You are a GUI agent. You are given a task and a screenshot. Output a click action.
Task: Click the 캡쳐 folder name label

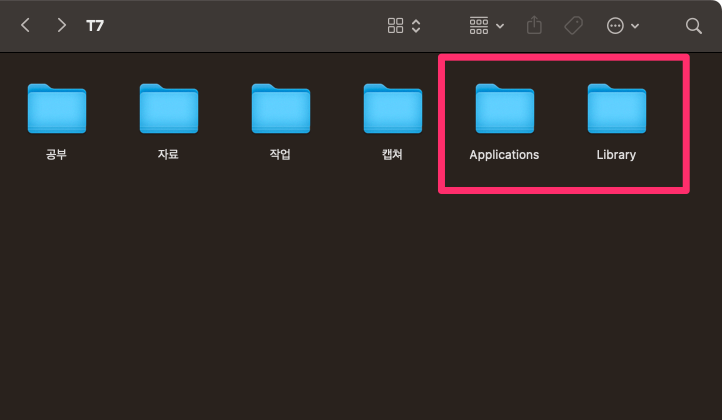point(392,154)
